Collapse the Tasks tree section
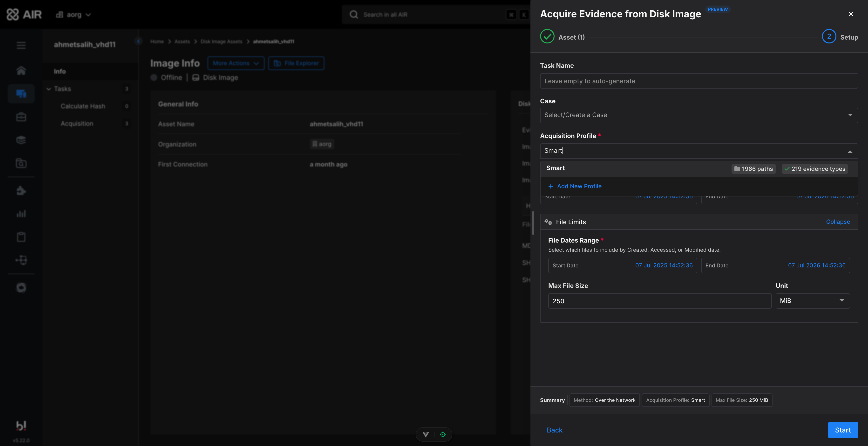 click(x=48, y=89)
